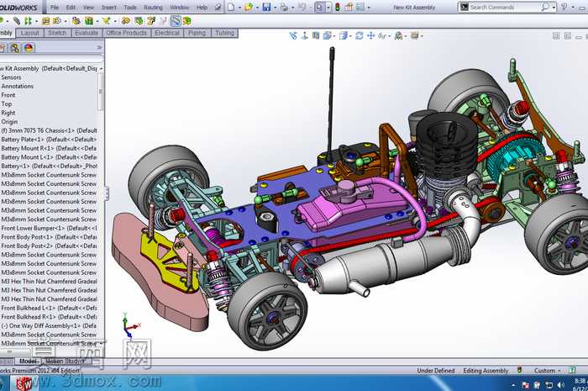Viewport: 588px width, 391px height.
Task: Switch to the Office Products tab
Action: (126, 33)
